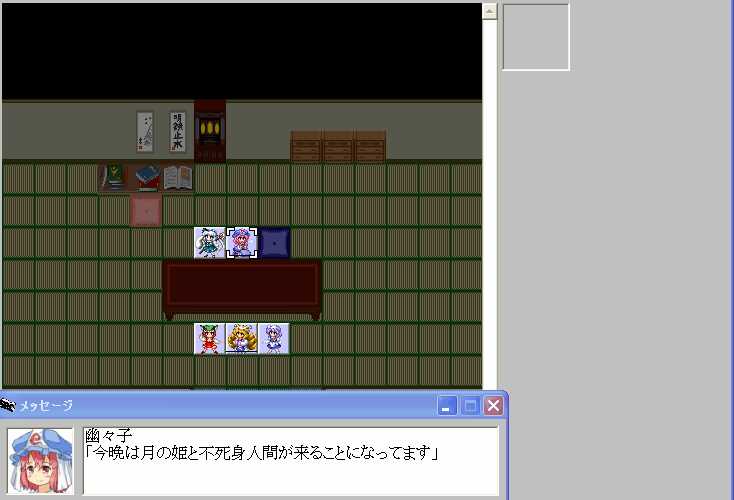Click the green book with the quill

click(x=112, y=177)
